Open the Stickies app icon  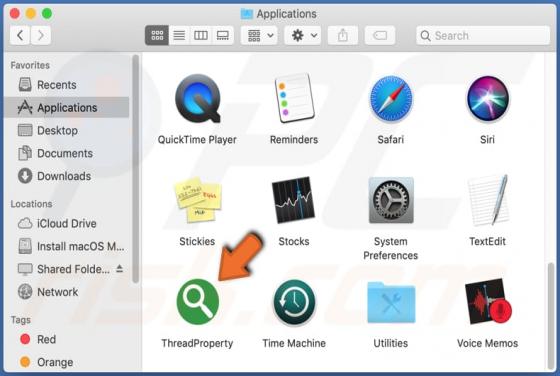point(198,200)
